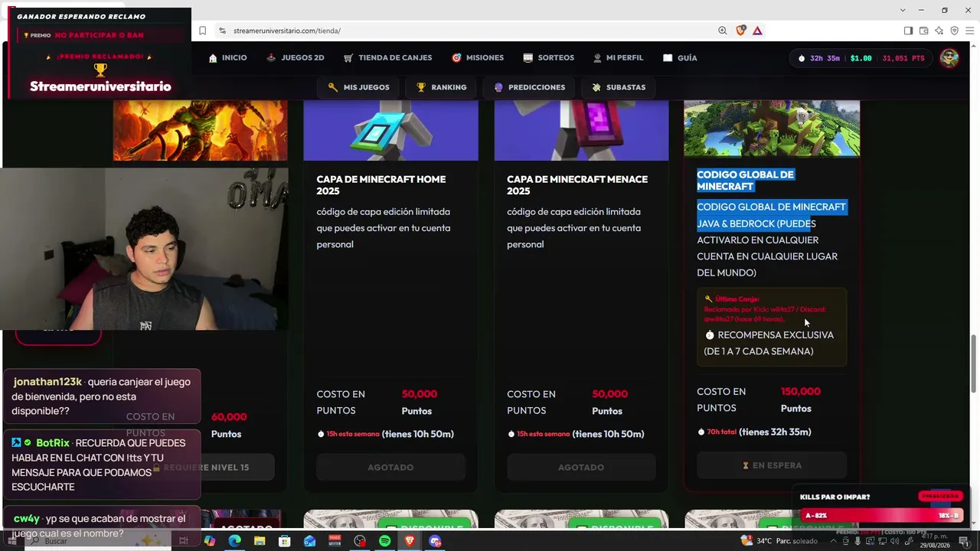Screen dimensions: 980x551
Task: Bookmark this page with the bookmark icon
Action: [x=203, y=31]
